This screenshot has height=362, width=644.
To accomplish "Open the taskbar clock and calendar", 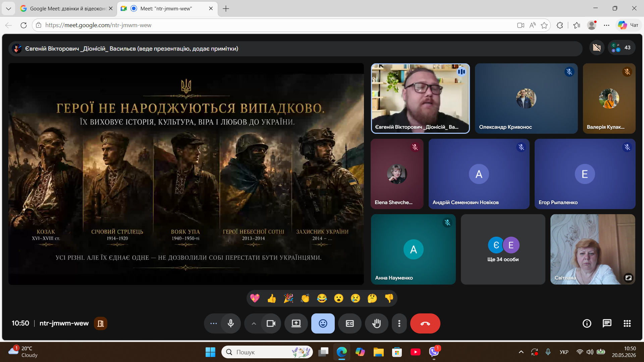I will [x=624, y=352].
